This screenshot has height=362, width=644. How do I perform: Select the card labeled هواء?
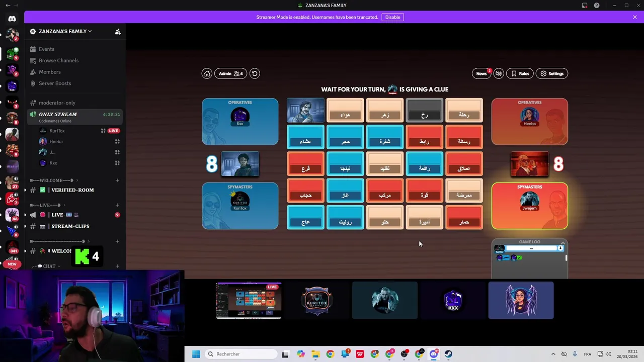point(345,111)
